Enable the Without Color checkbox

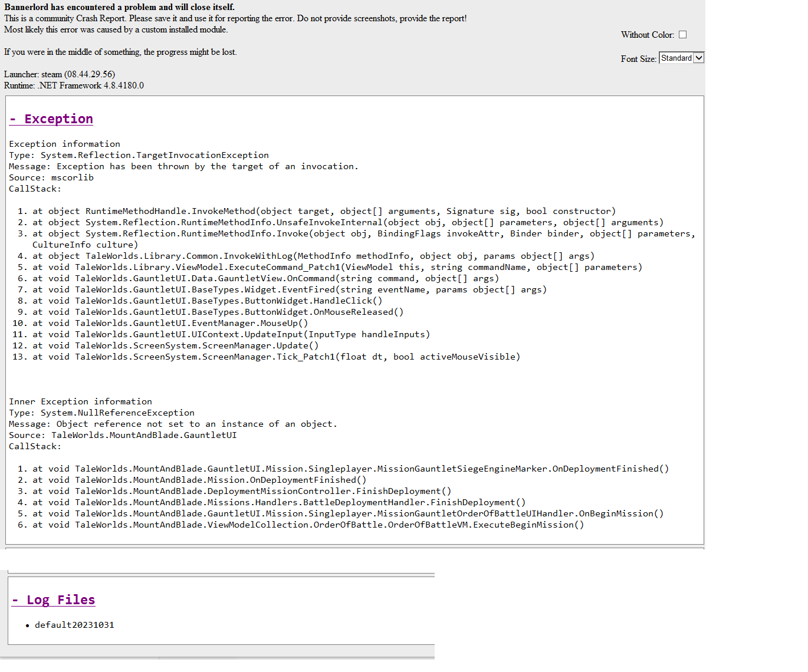682,35
